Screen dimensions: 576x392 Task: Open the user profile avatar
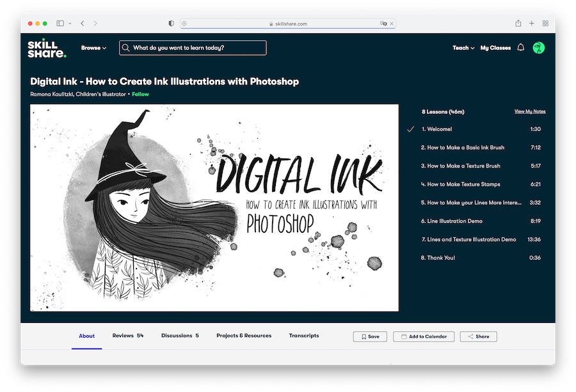pos(538,48)
